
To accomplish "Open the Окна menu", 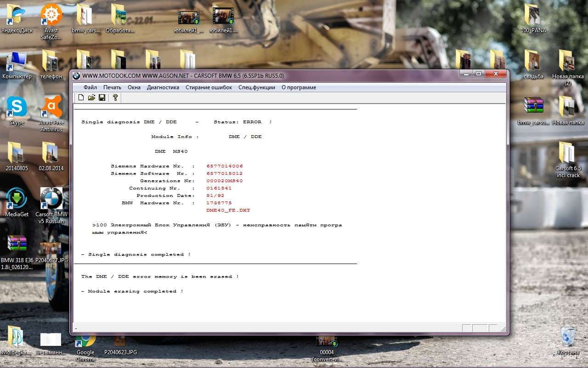I will pyautogui.click(x=134, y=87).
